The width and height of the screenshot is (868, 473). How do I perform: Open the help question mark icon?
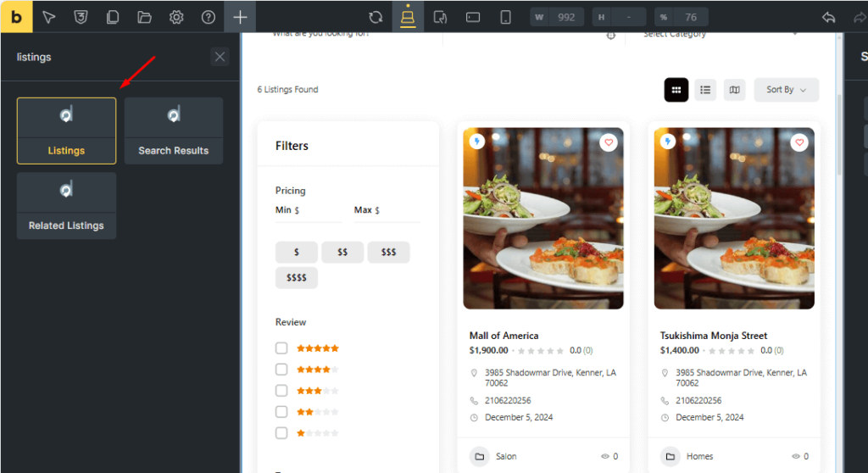(x=209, y=17)
